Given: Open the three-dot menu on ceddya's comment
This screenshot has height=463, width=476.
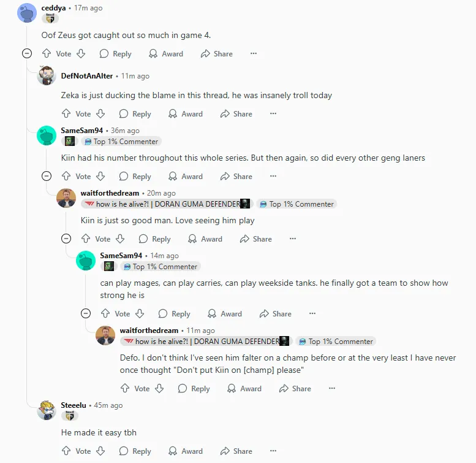Looking at the screenshot, I should coord(254,53).
